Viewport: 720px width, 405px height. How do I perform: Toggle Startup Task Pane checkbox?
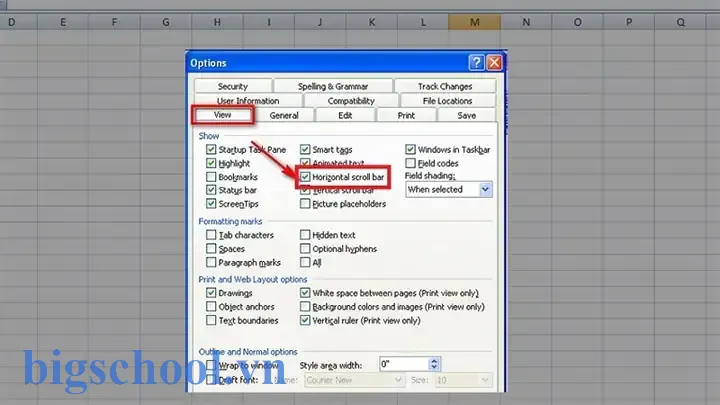(x=211, y=149)
